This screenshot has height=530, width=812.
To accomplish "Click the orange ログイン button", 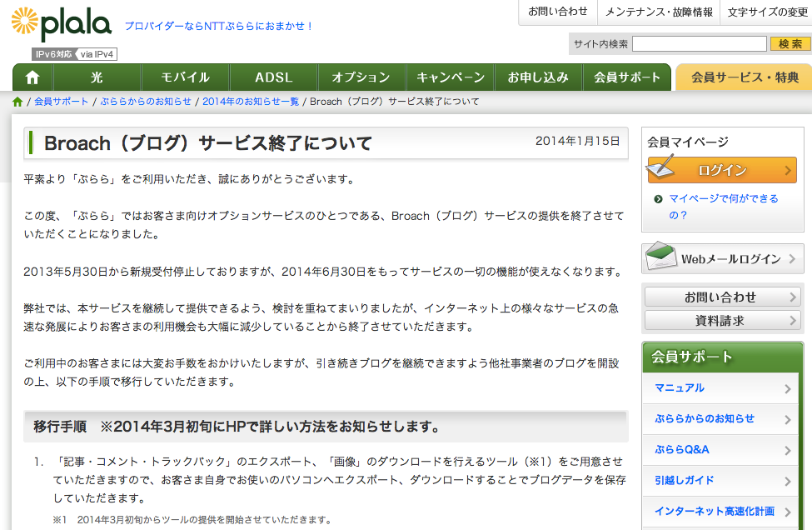I will tap(722, 170).
